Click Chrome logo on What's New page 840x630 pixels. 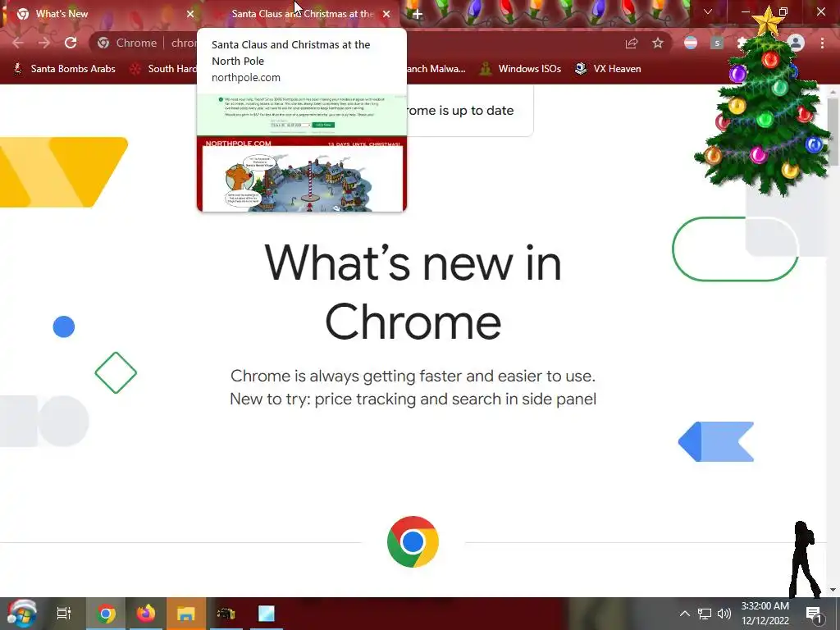point(413,541)
